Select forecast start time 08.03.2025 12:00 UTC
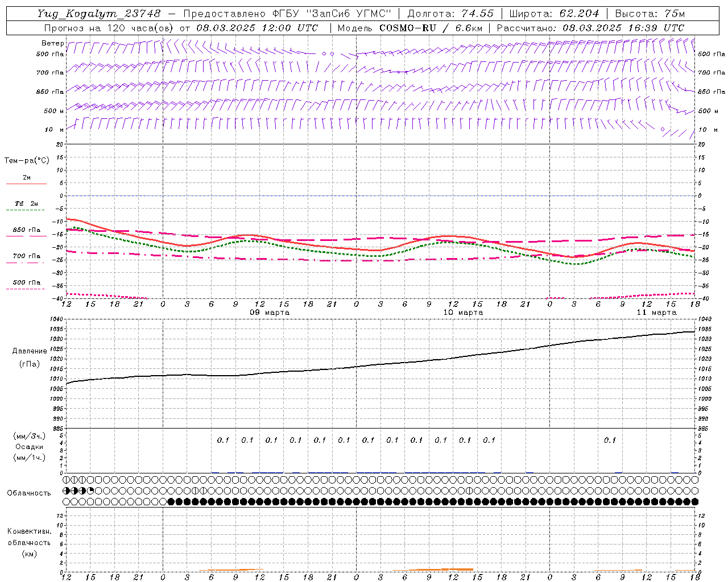 (258, 28)
